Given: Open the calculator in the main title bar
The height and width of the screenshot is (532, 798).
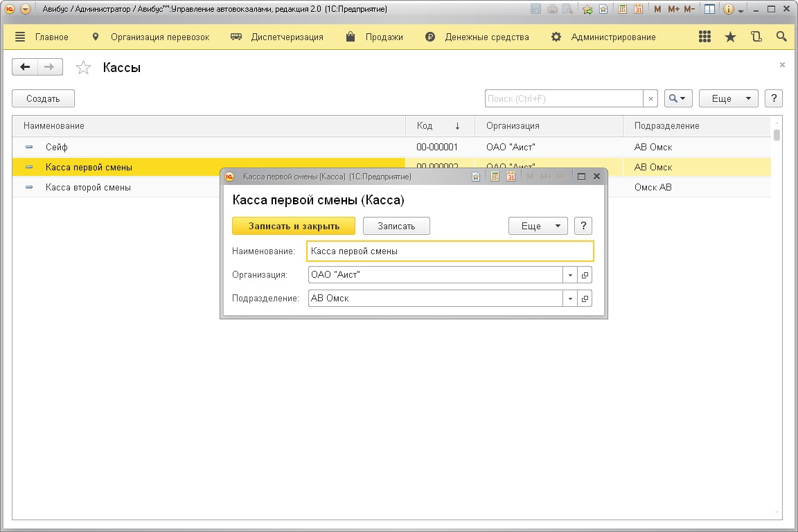Looking at the screenshot, I should (623, 10).
